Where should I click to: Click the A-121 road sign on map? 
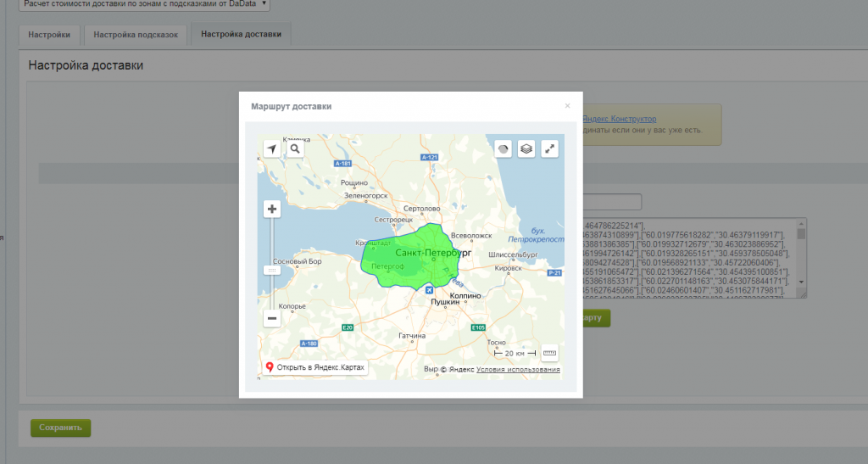click(430, 158)
